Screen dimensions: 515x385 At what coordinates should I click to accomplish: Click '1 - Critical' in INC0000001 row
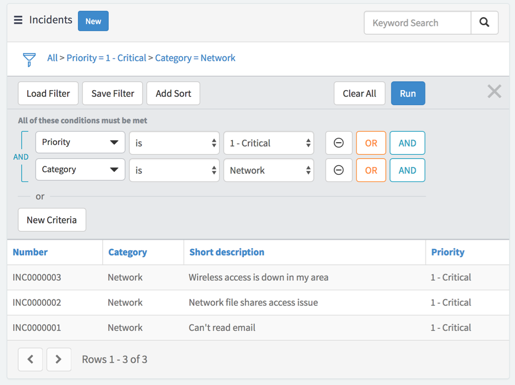click(x=451, y=328)
